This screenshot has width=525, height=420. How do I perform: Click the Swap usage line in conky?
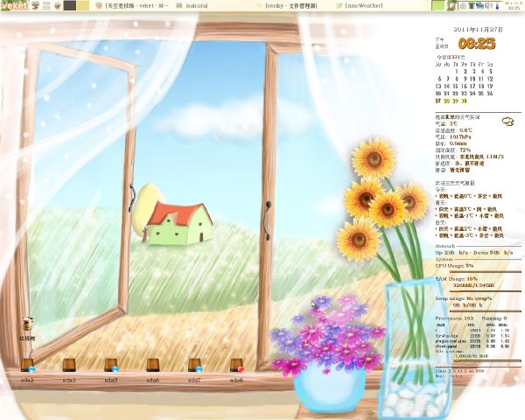[x=464, y=298]
